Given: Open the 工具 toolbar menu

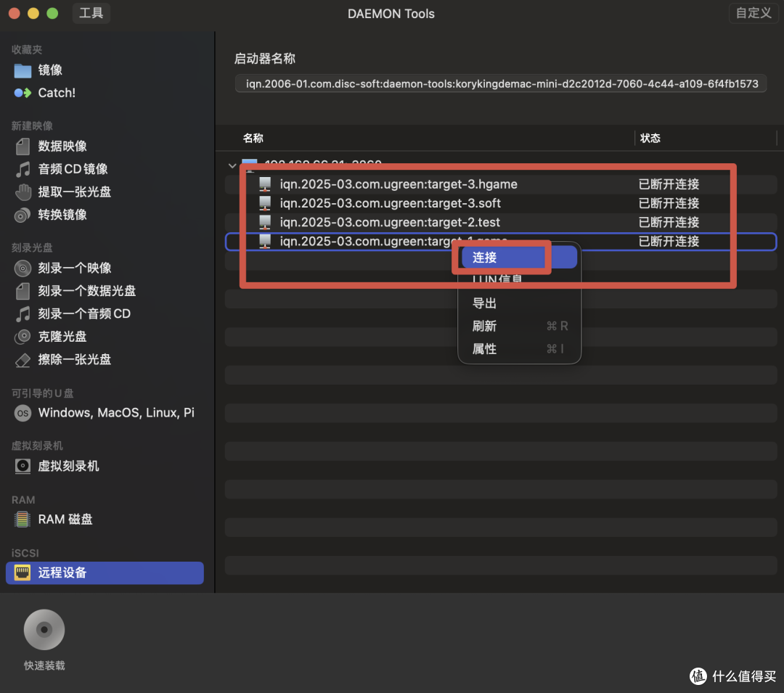Looking at the screenshot, I should click(91, 13).
